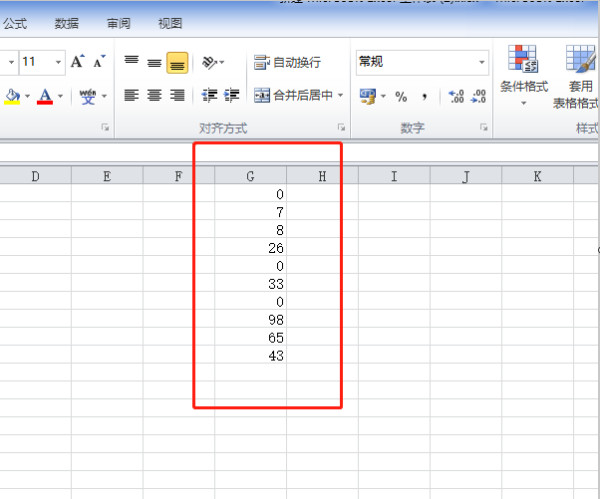
Task: Click the Increase Font Size icon
Action: pos(78,62)
